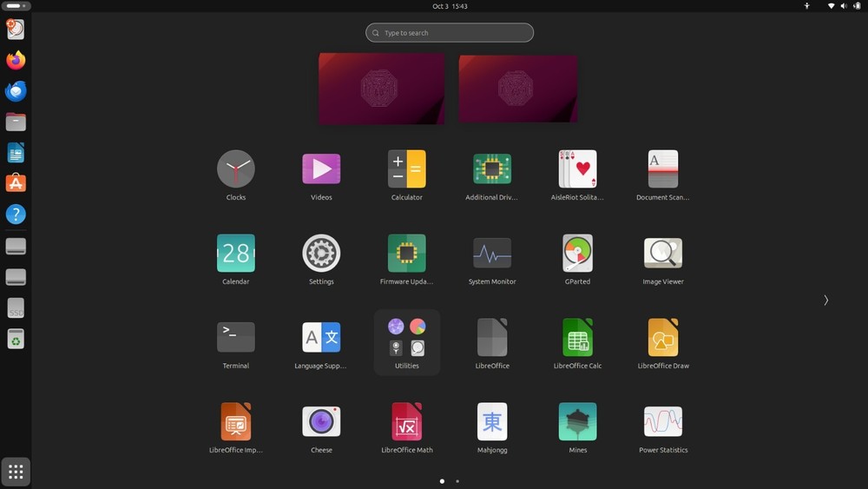Open Files from the dock
The width and height of the screenshot is (868, 489).
(16, 122)
